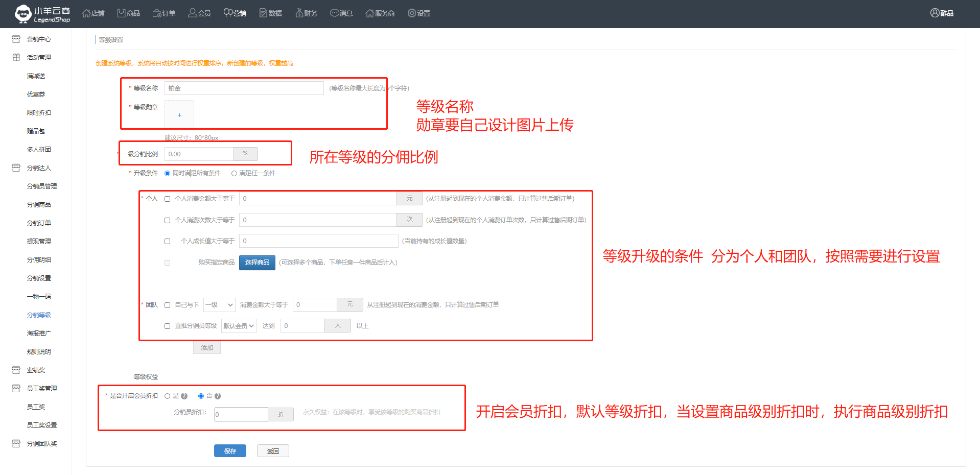Click the 选择商品 button
This screenshot has width=980, height=475.
pos(257,263)
